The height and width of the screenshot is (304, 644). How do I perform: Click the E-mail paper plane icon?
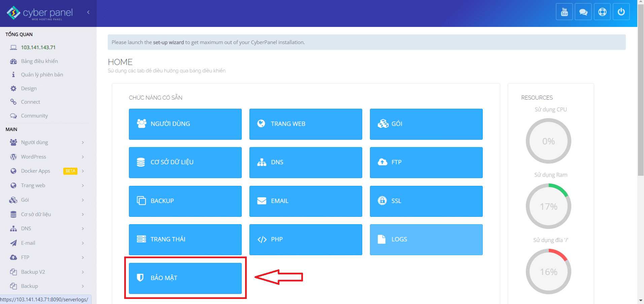[x=13, y=243]
